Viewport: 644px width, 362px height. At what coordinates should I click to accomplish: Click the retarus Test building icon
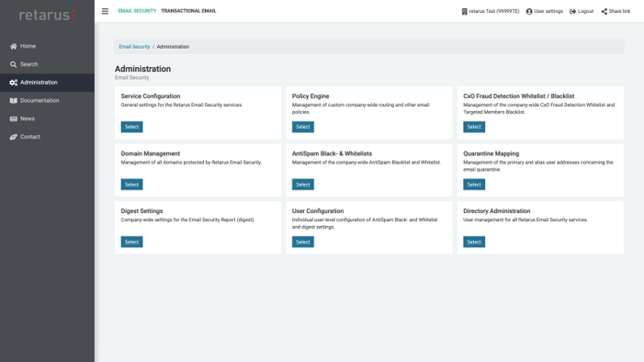tap(465, 12)
